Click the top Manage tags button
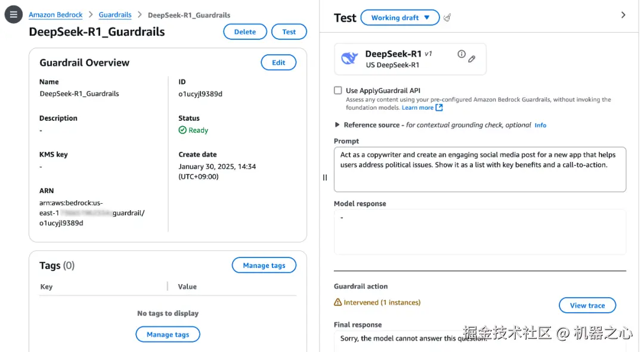644x352 pixels. click(x=264, y=266)
